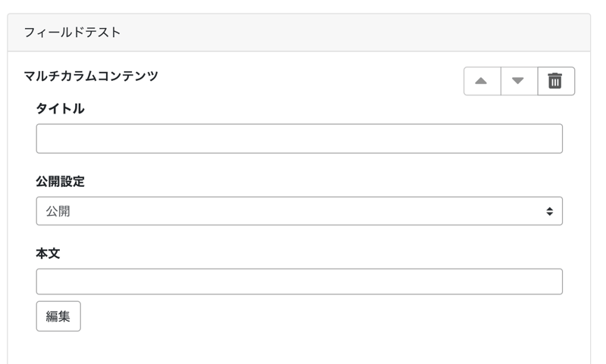Open the 本文 editor via 編集
The image size is (606, 364).
pyautogui.click(x=58, y=316)
